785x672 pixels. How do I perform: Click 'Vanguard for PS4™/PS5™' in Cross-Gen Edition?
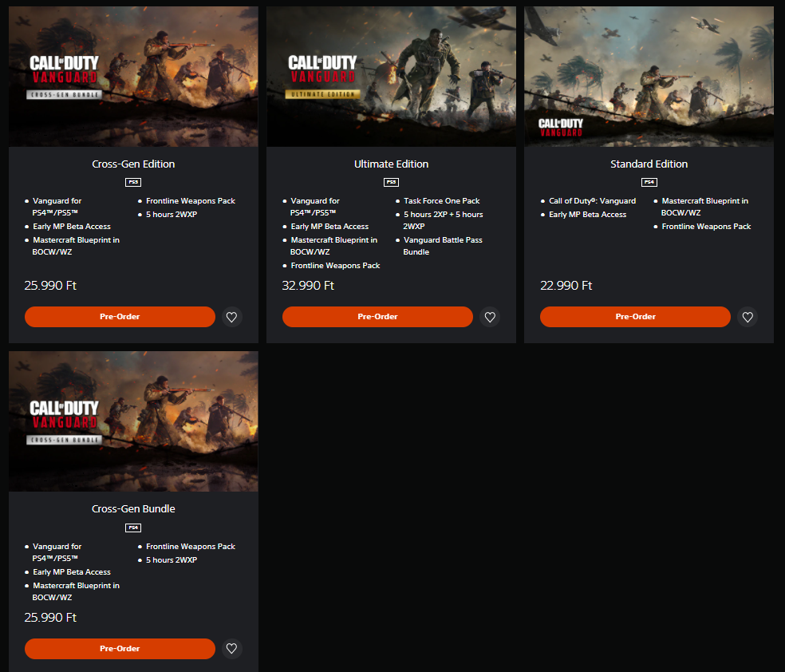click(x=57, y=207)
